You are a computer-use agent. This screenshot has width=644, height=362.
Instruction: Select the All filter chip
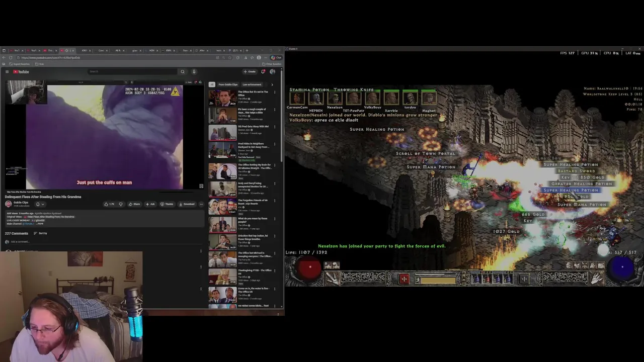tap(212, 84)
